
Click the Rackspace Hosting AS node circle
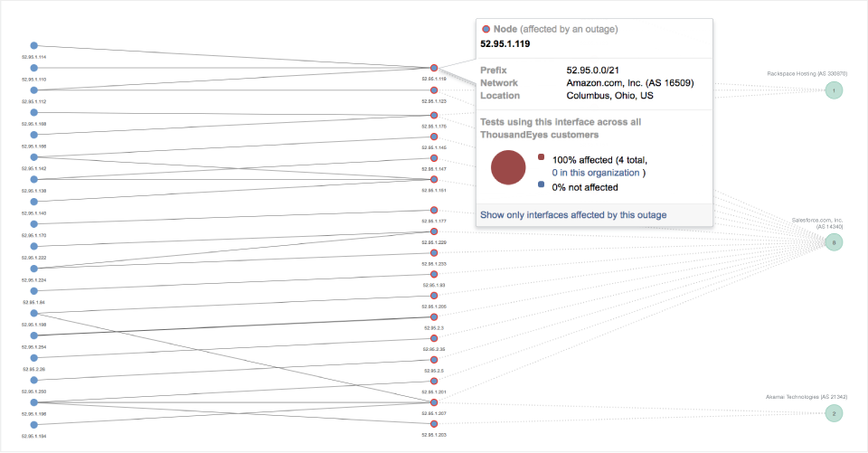[x=834, y=90]
